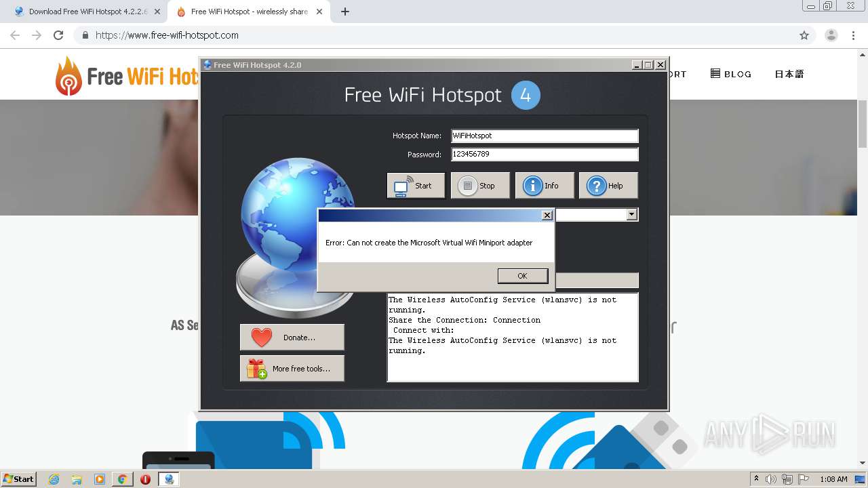Screen dimensions: 868x488
Task: Click the taskbar clock 1:08 AM
Action: pos(833,479)
